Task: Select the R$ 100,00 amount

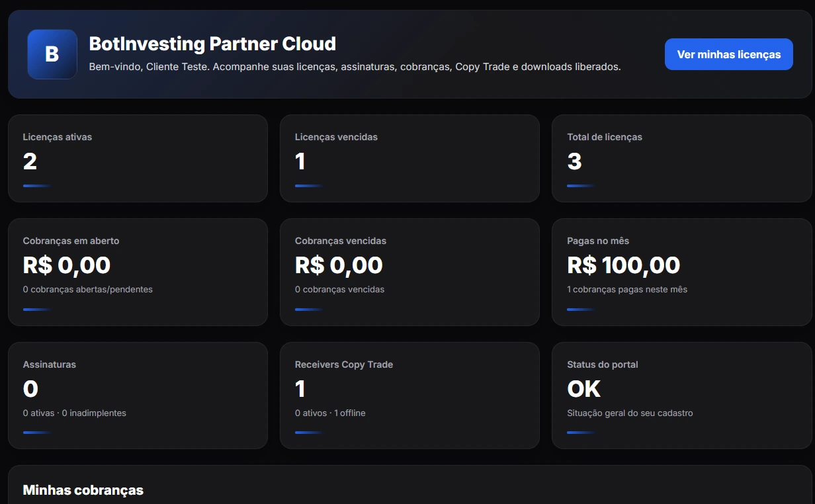Action: [624, 265]
